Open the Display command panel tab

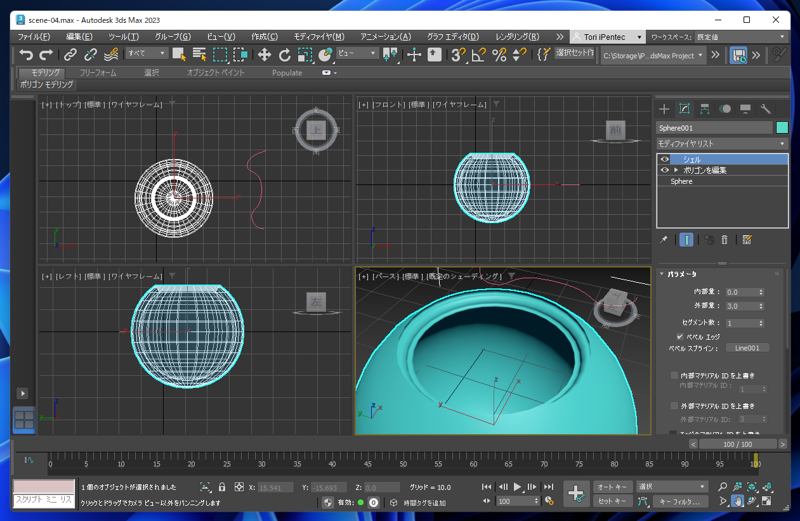745,109
